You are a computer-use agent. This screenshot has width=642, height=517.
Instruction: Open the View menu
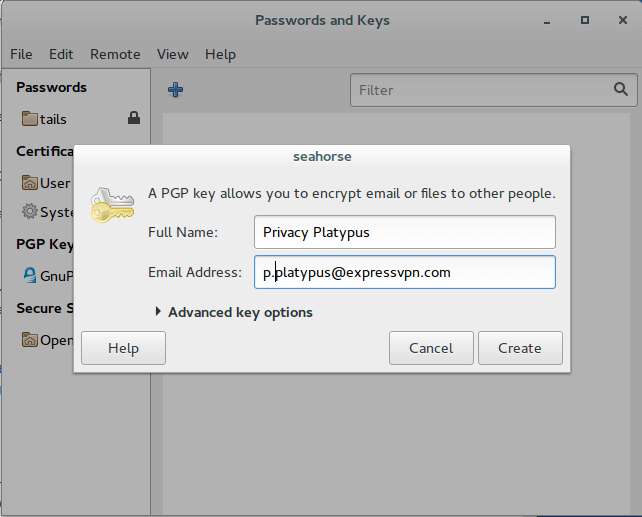[x=172, y=54]
